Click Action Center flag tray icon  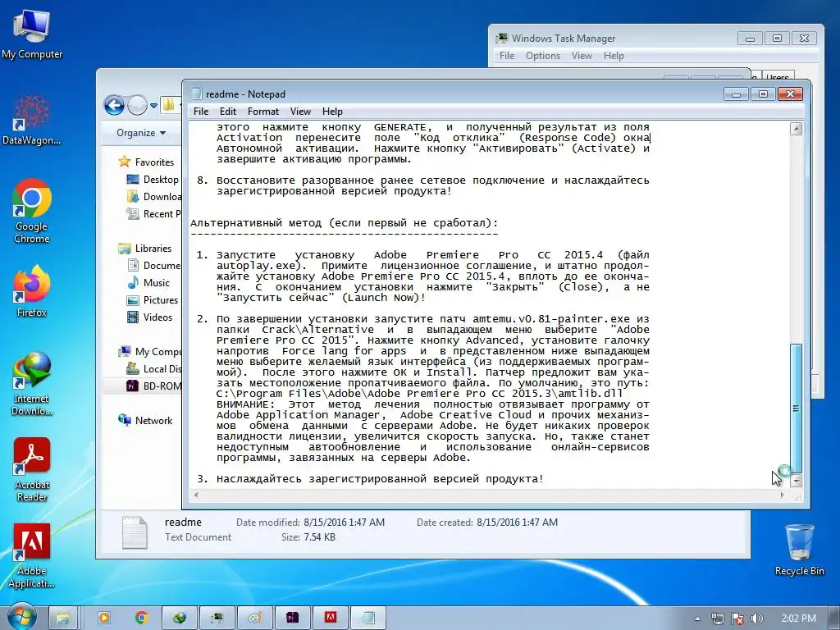(737, 619)
